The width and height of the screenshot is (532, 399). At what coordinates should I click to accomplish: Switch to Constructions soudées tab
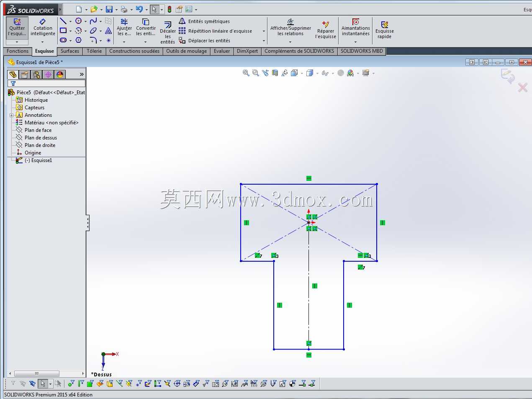pyautogui.click(x=134, y=51)
